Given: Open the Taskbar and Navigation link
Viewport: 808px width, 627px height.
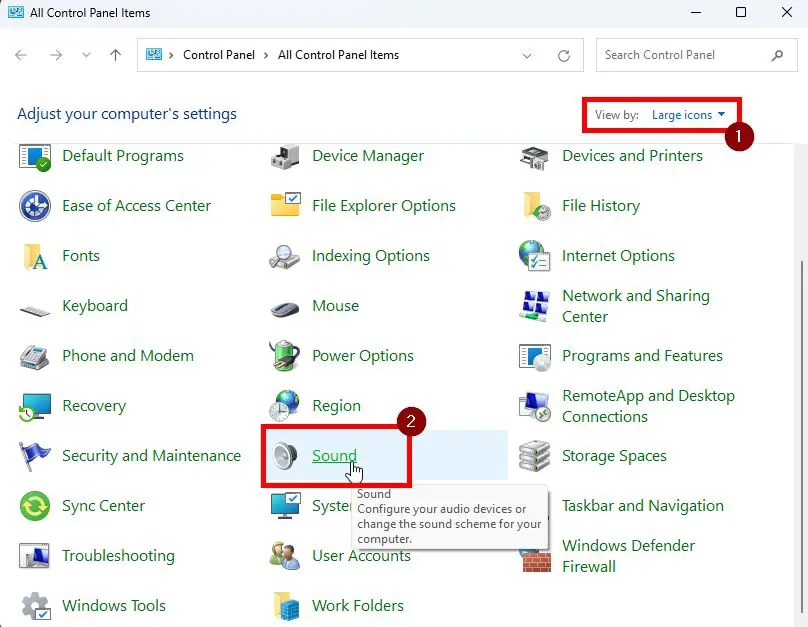Looking at the screenshot, I should [x=643, y=506].
